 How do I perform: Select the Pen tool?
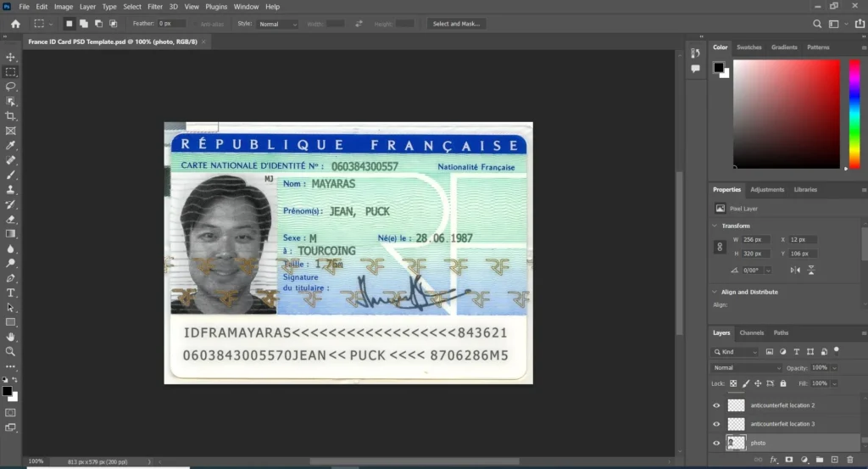point(10,278)
